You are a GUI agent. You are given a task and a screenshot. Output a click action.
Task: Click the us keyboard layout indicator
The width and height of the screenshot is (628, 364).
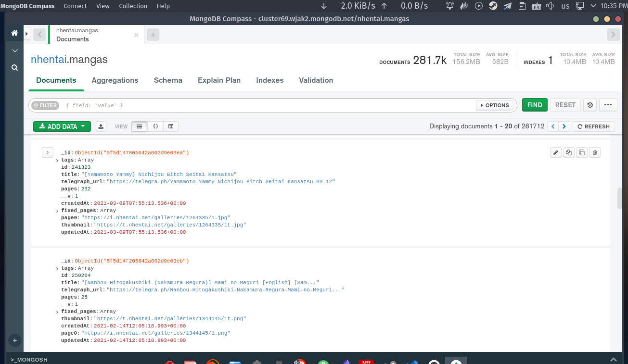(565, 6)
